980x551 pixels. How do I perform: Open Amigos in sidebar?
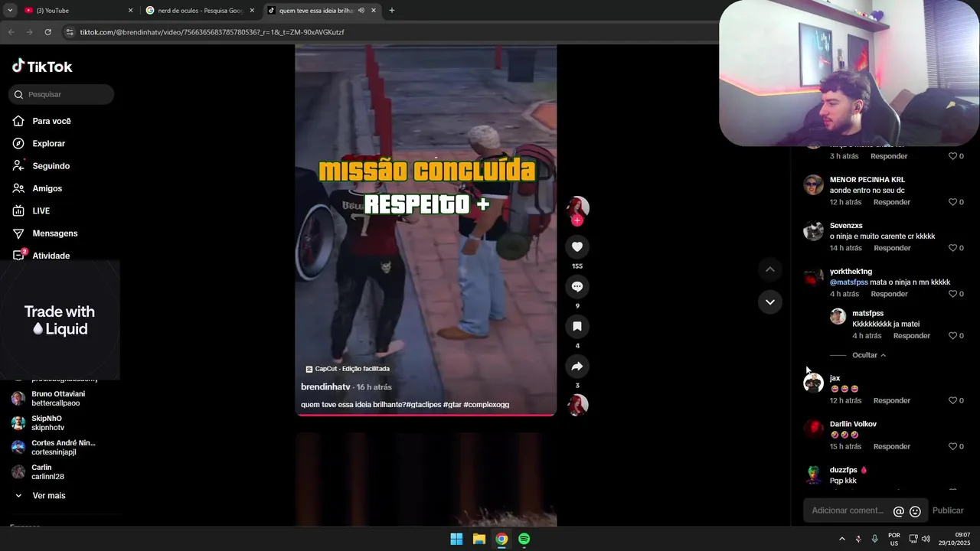47,188
